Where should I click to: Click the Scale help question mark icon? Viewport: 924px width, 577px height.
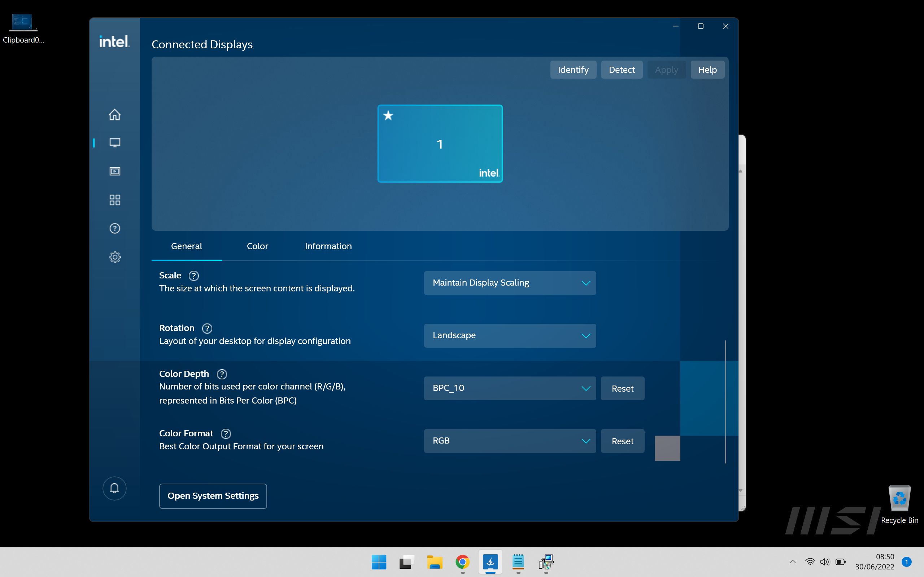pyautogui.click(x=193, y=276)
